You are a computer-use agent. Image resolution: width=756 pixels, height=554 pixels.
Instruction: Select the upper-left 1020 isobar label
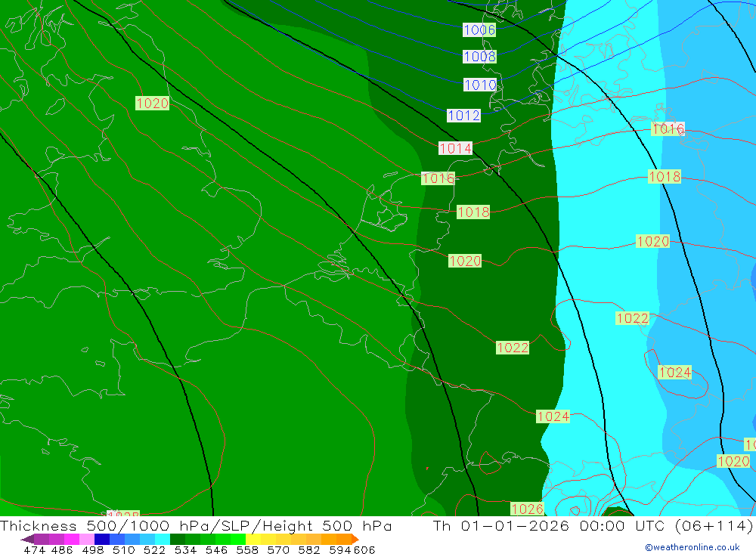tap(153, 103)
